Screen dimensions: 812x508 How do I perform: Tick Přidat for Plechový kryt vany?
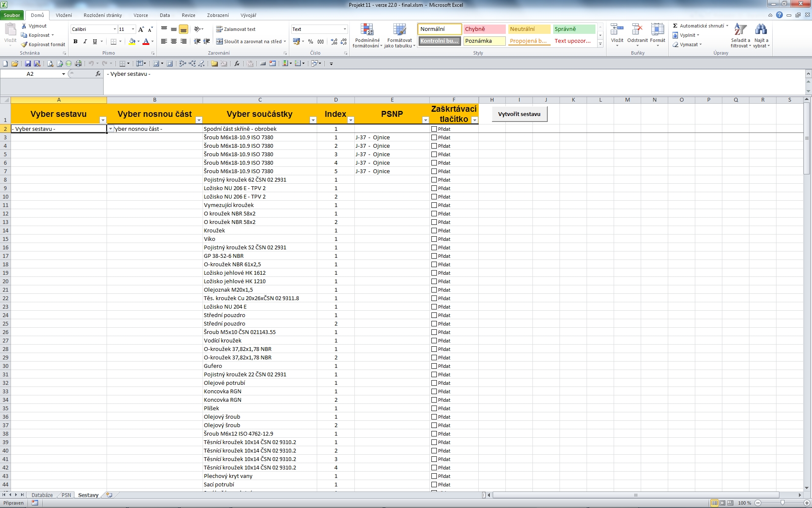coord(434,476)
